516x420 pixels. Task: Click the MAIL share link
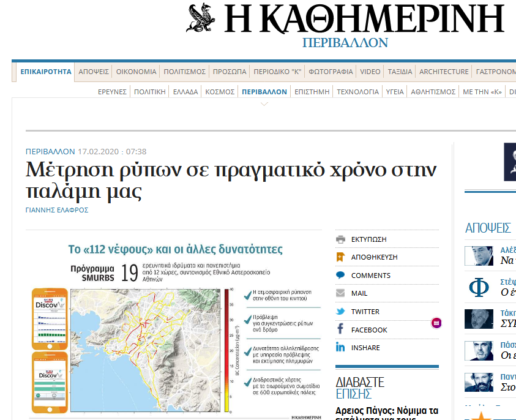pos(359,293)
